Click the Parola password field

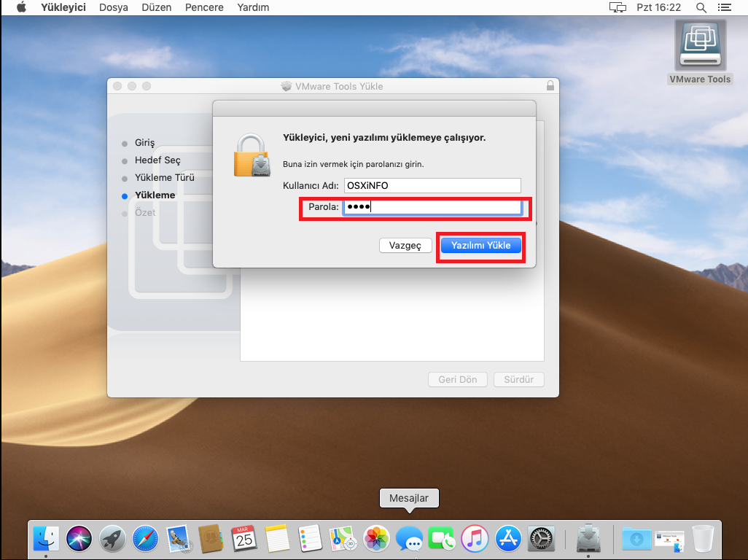point(432,207)
